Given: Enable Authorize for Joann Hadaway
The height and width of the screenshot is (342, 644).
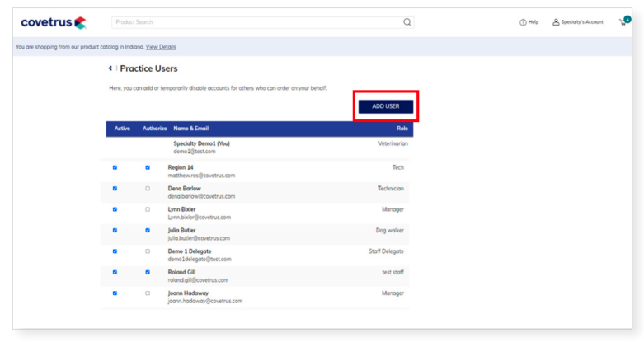Looking at the screenshot, I should click(x=148, y=293).
